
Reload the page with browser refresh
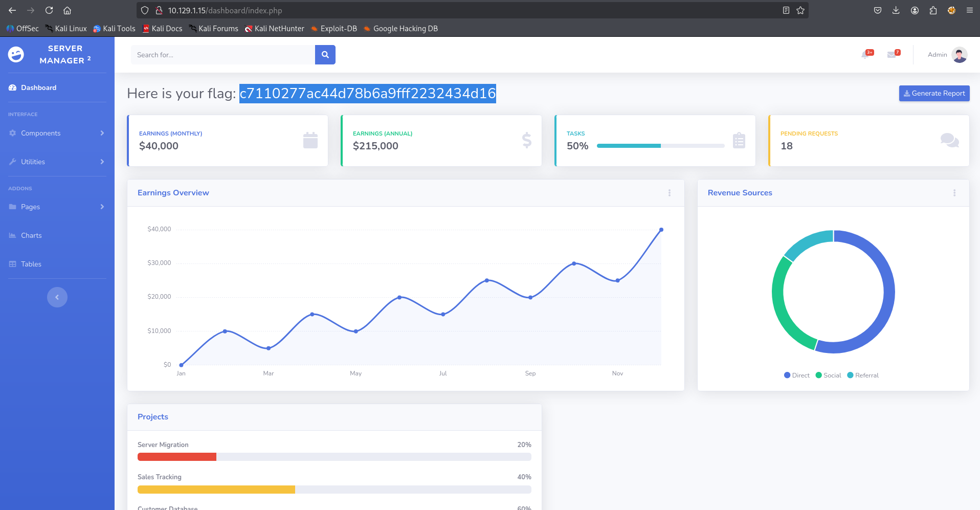click(x=49, y=10)
